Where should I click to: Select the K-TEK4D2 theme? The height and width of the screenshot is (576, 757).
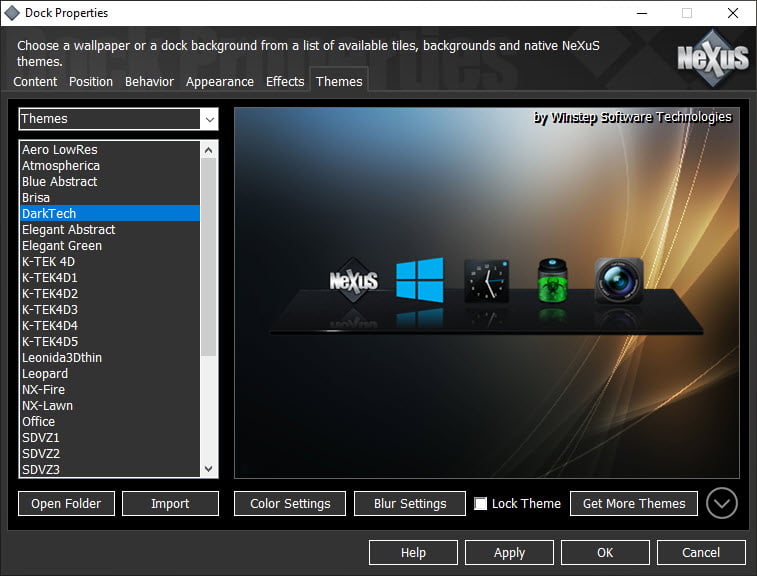click(110, 294)
